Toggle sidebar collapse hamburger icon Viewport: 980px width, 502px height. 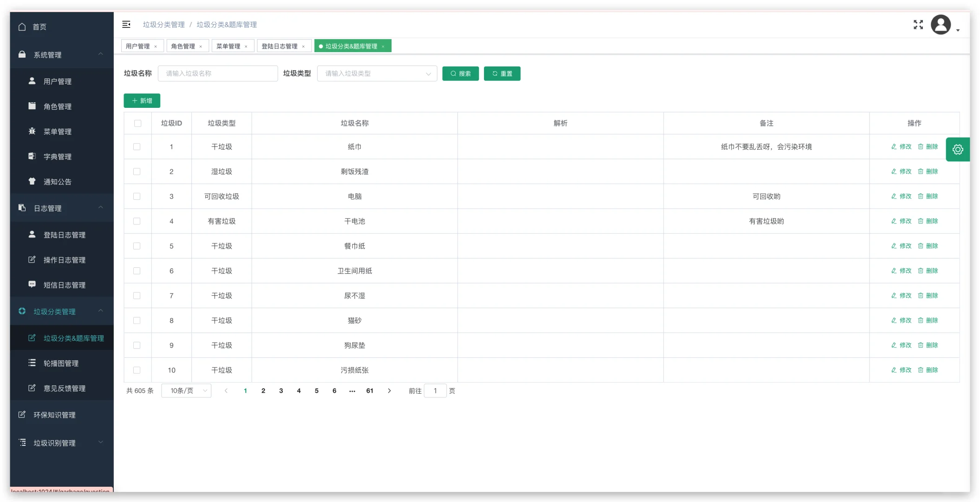(x=126, y=25)
